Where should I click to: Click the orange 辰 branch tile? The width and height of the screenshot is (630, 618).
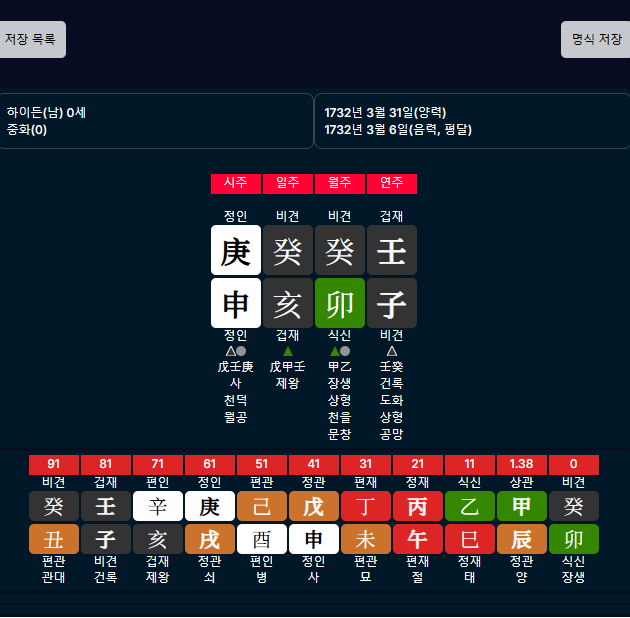point(522,539)
